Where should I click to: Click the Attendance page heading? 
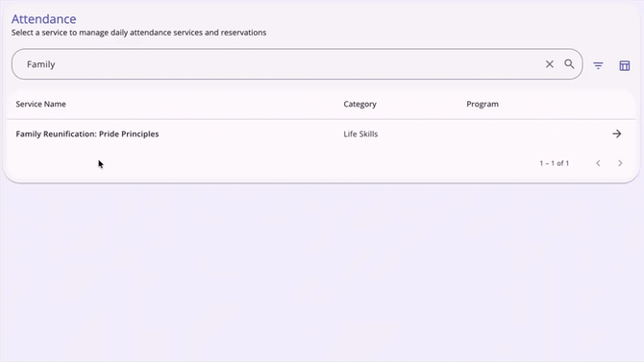43,19
